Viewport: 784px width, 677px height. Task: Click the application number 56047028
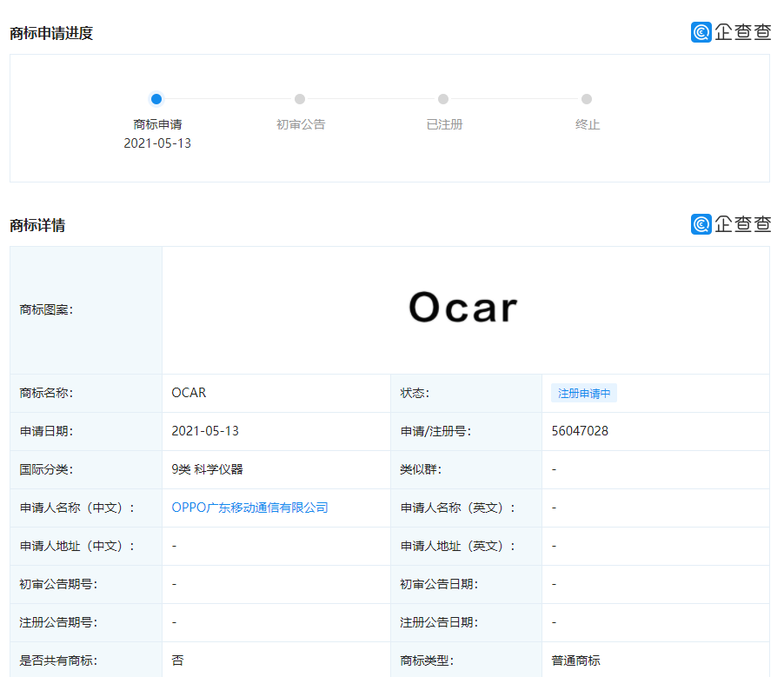point(580,431)
